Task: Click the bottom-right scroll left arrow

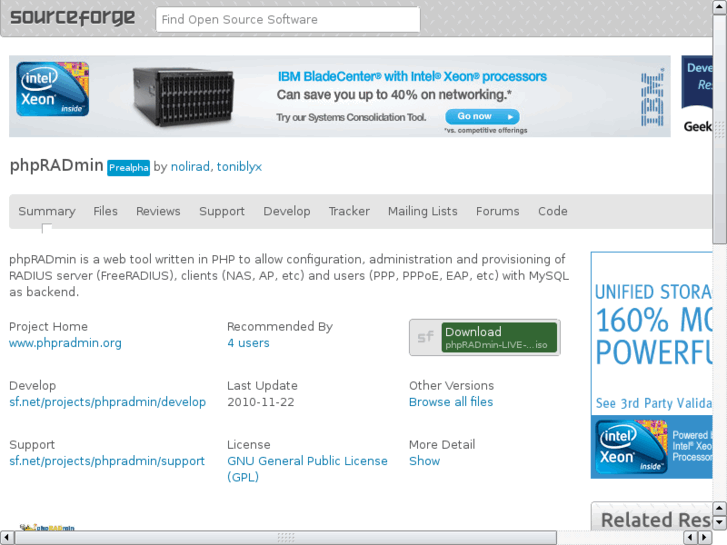Action: (x=690, y=538)
